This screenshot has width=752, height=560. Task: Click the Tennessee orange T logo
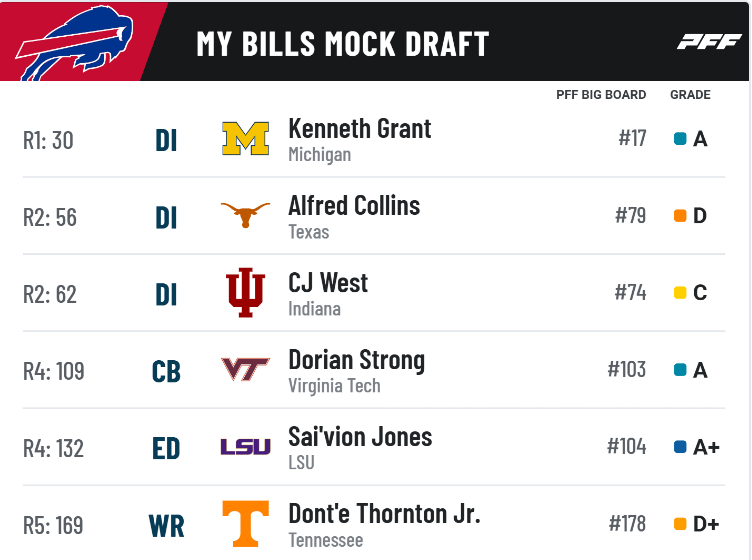tap(245, 524)
